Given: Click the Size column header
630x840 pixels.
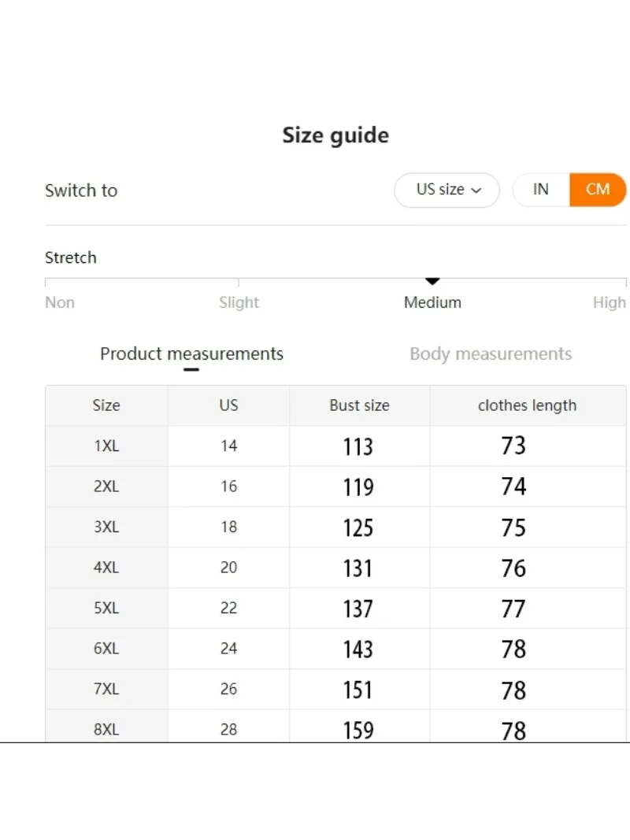Looking at the screenshot, I should 106,405.
